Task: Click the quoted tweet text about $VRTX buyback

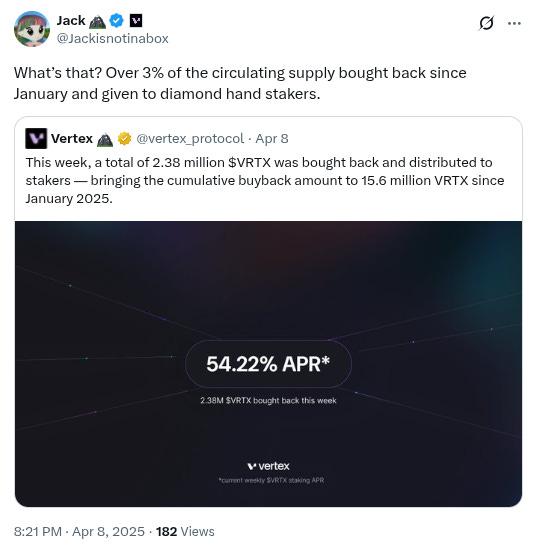Action: [x=266, y=180]
